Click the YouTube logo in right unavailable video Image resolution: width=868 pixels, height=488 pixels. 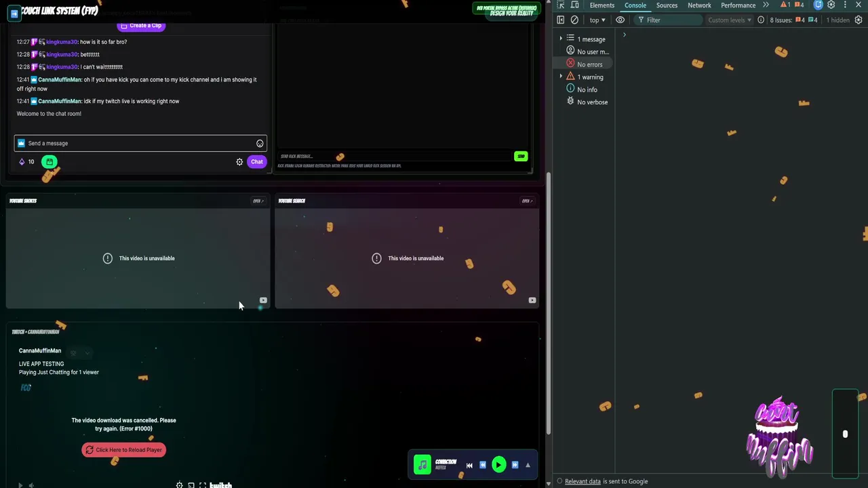click(x=532, y=300)
